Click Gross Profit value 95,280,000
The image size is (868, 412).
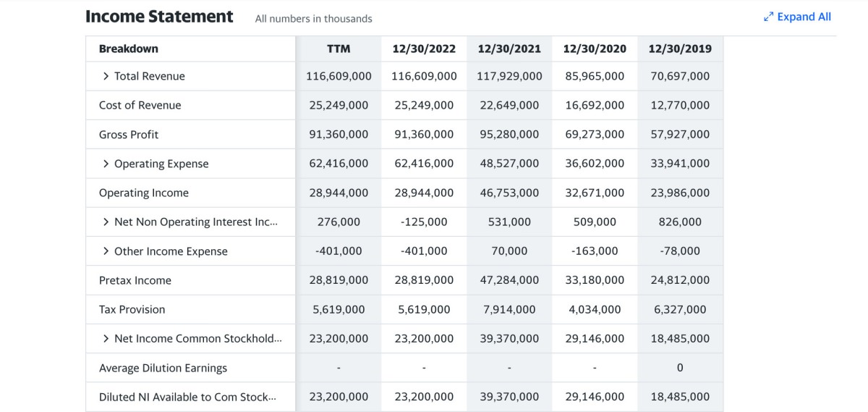pos(509,135)
